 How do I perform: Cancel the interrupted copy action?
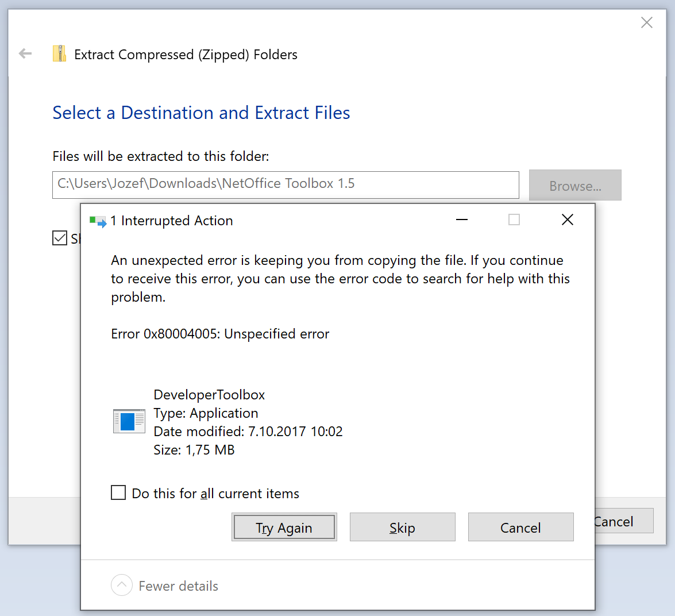click(x=520, y=528)
